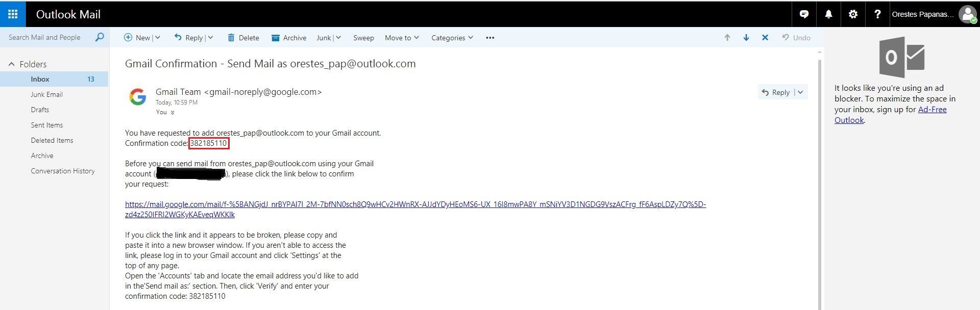
Task: Click the Reply button in message header
Action: 776,92
